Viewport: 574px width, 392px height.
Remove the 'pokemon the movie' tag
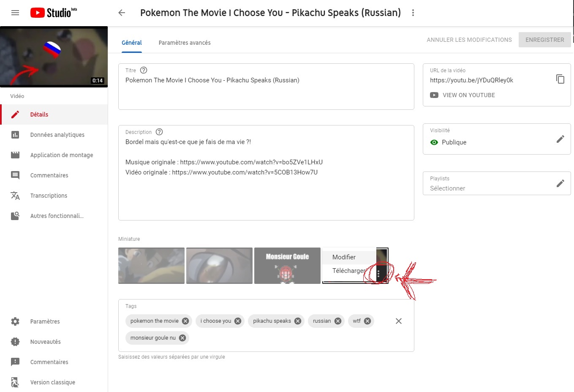(x=185, y=321)
